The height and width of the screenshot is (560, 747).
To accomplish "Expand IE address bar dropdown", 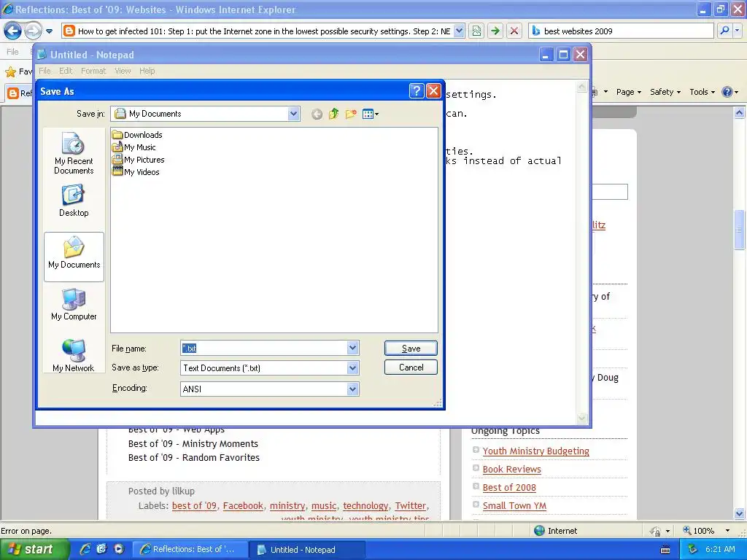I will click(x=459, y=31).
